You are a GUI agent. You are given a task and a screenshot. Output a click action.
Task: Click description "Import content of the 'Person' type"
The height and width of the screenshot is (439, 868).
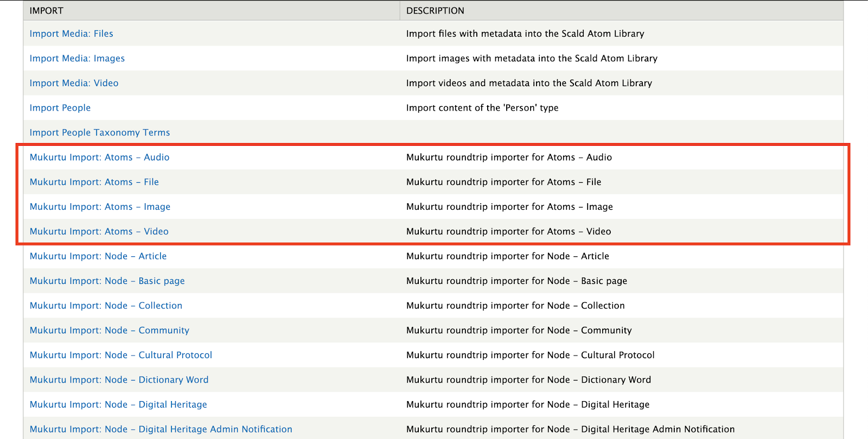pos(482,108)
